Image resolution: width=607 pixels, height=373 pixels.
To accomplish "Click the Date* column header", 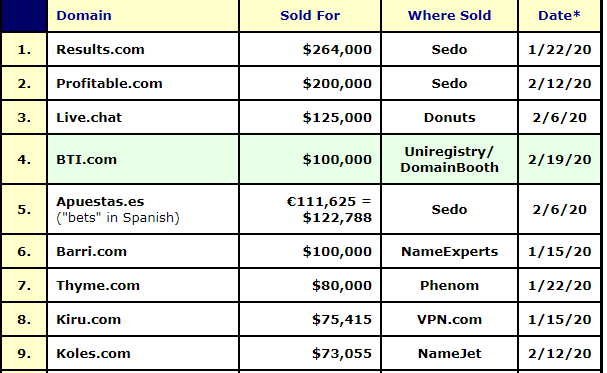I will (559, 15).
